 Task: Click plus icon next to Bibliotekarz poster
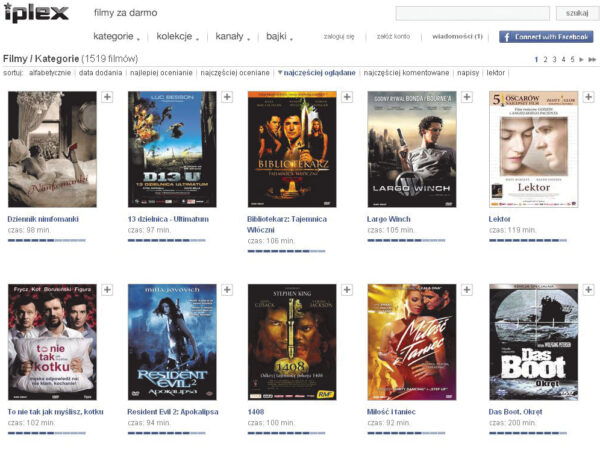pyautogui.click(x=347, y=97)
